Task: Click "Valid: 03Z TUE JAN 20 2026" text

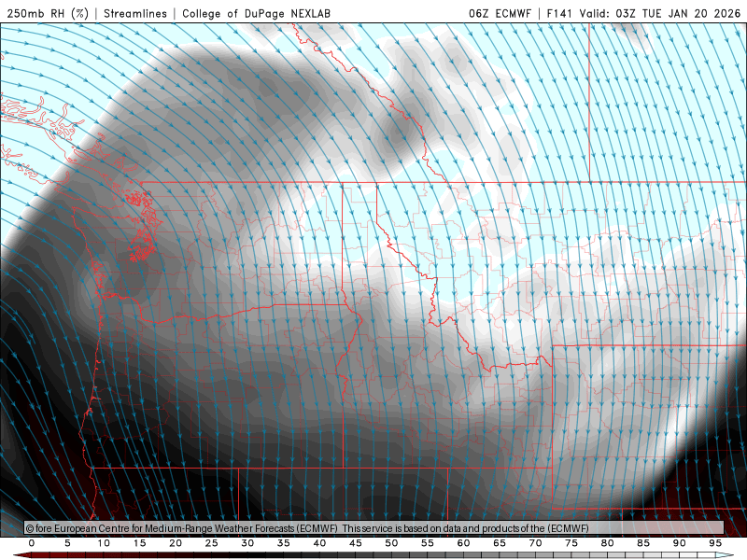Action: click(x=660, y=13)
